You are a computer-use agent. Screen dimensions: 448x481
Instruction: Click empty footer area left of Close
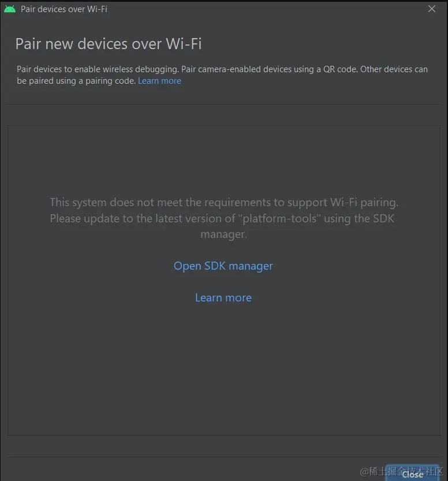[184, 469]
